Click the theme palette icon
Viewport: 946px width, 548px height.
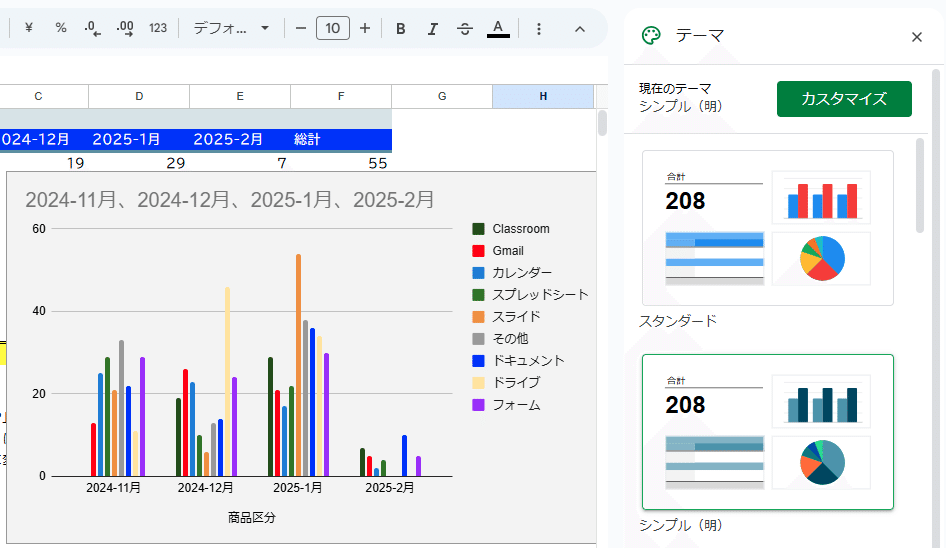pyautogui.click(x=651, y=36)
